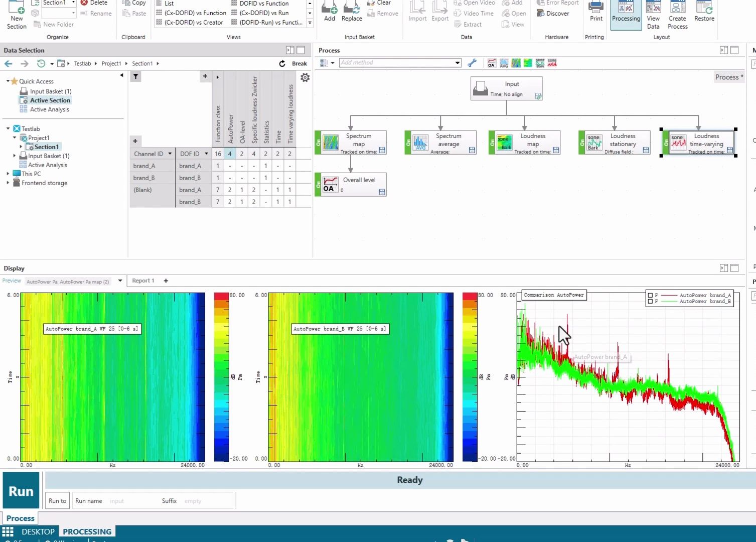Select the Preview display tab
The width and height of the screenshot is (756, 542).
[x=12, y=281]
